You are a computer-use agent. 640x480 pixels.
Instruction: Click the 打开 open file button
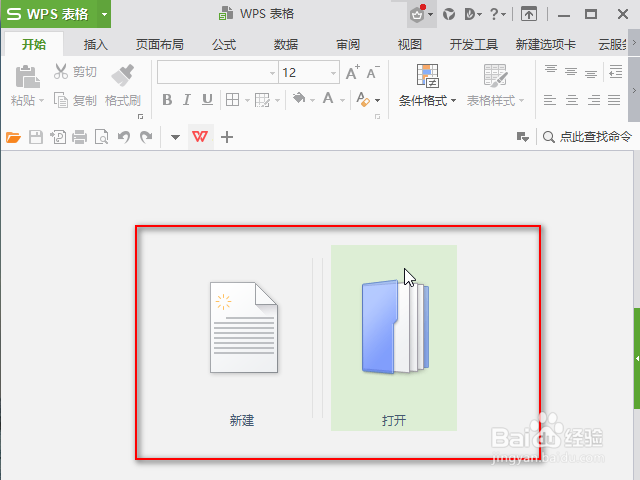[394, 338]
